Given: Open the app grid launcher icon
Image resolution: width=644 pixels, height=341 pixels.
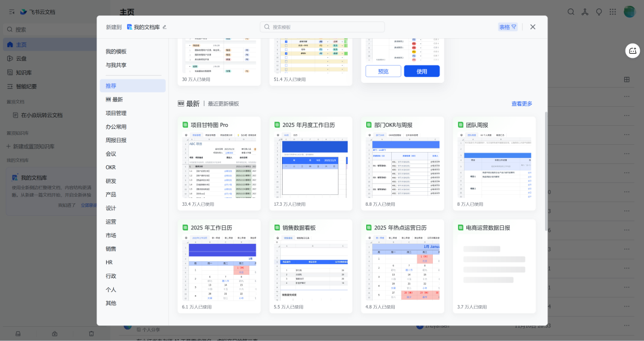Looking at the screenshot, I should pyautogui.click(x=613, y=12).
